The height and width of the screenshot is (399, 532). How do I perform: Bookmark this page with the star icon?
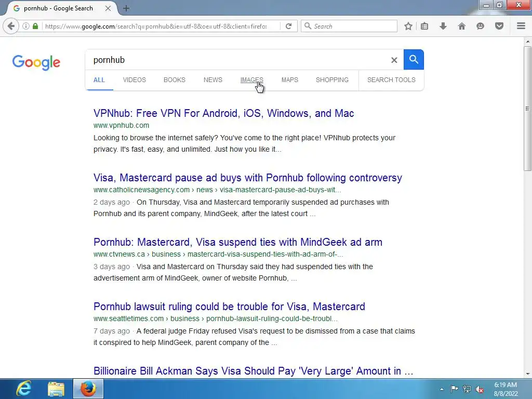pos(408,26)
